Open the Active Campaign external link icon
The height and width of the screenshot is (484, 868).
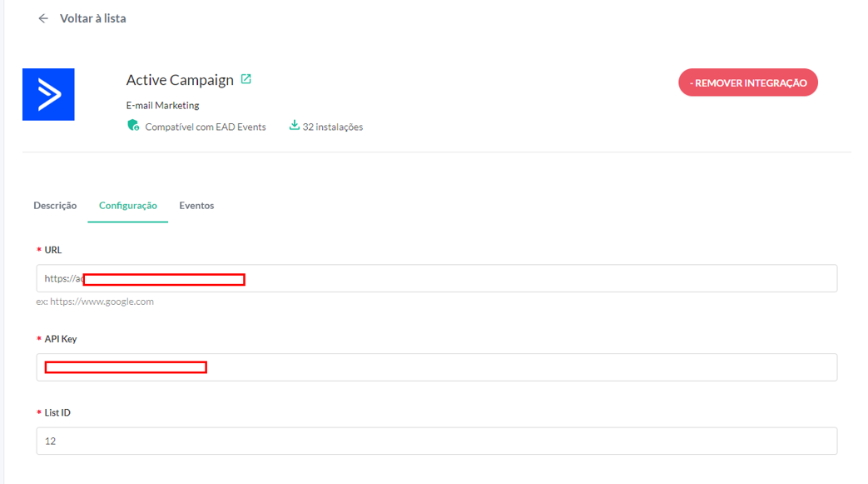point(246,79)
